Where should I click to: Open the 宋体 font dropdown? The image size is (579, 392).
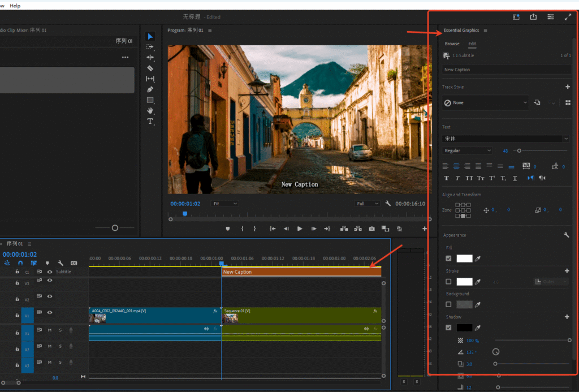pyautogui.click(x=506, y=139)
